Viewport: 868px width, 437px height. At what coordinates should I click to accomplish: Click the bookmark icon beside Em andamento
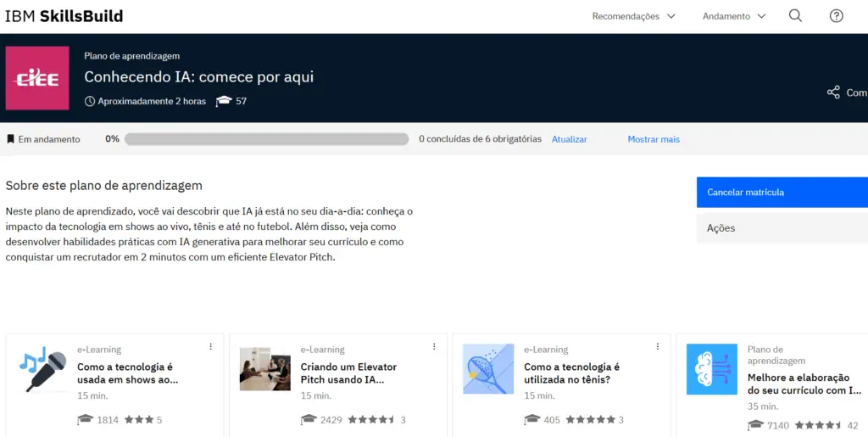[10, 139]
